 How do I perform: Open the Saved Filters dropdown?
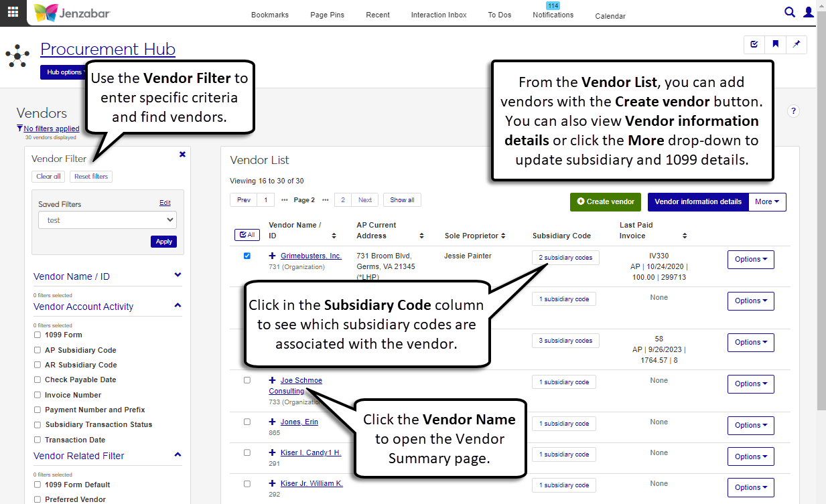(107, 220)
